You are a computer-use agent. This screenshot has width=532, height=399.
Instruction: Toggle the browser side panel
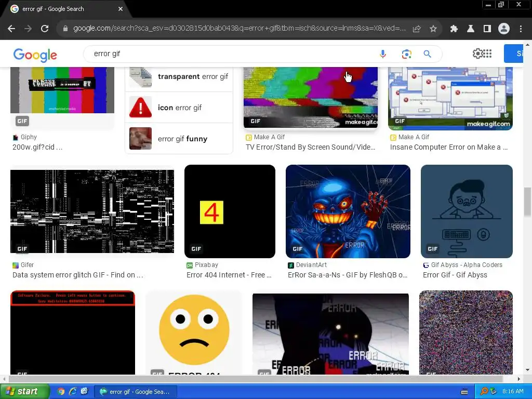coord(487,29)
